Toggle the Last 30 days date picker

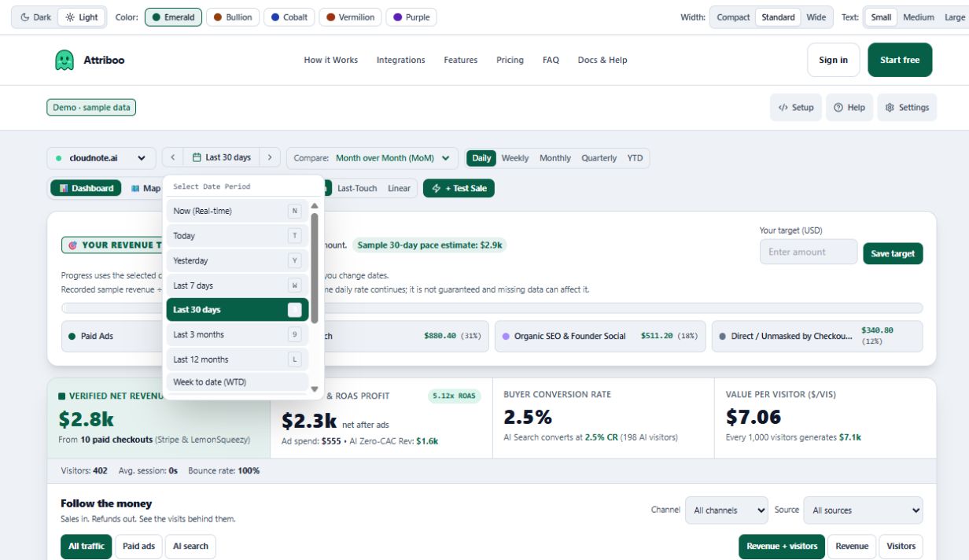[x=221, y=157]
